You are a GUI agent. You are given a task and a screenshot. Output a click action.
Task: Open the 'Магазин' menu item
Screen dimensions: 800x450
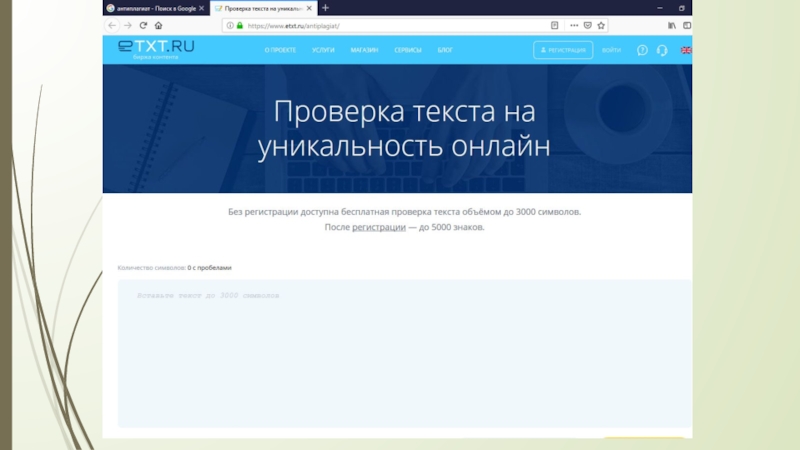tap(364, 49)
